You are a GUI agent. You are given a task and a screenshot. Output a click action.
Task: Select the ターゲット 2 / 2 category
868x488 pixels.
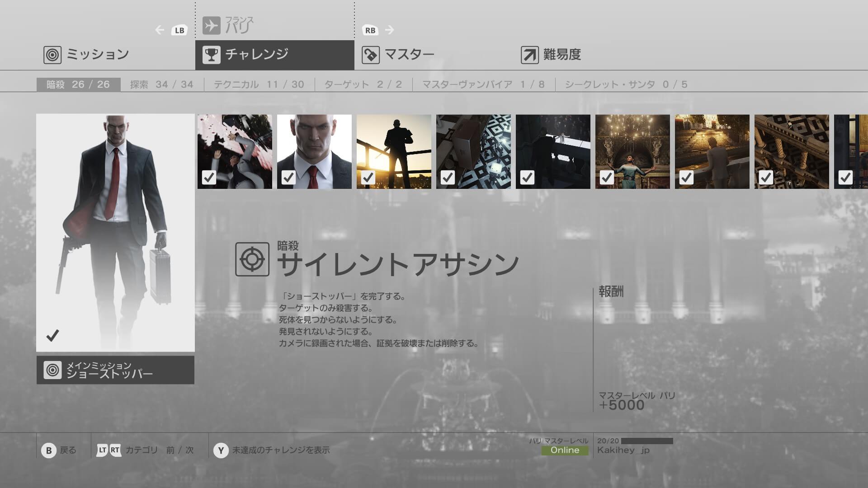tap(363, 84)
